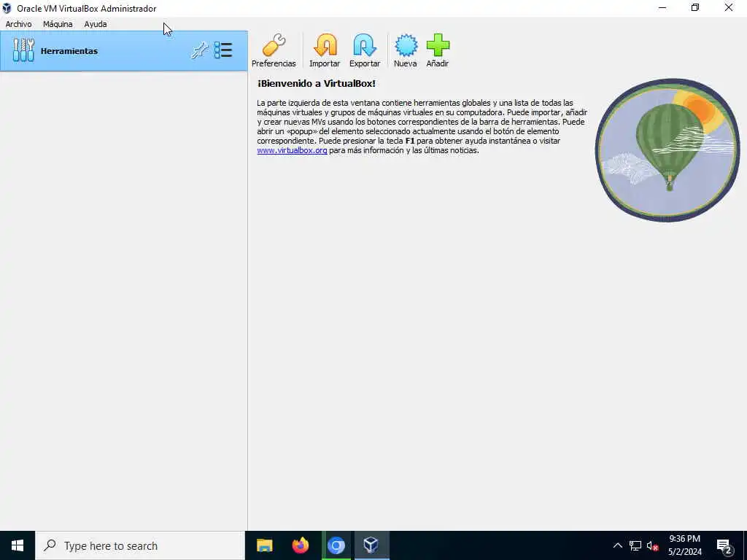Launch Firefox from the taskbar

(300, 545)
